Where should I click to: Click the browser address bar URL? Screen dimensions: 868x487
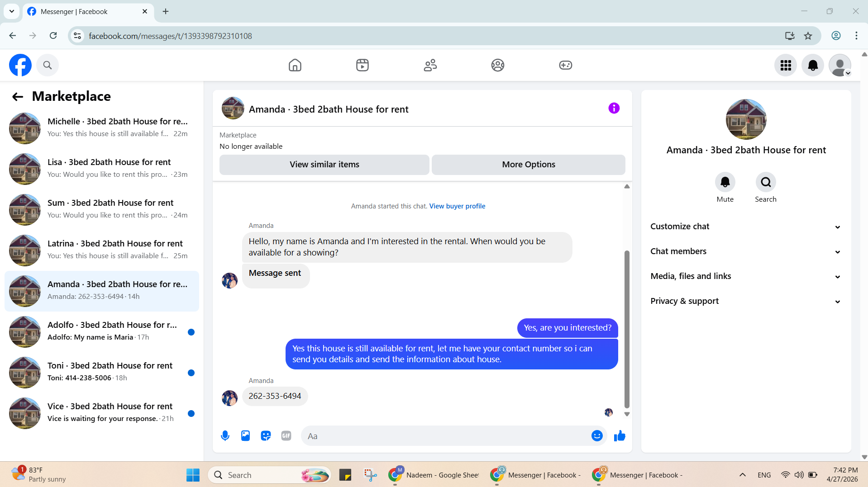click(x=170, y=36)
